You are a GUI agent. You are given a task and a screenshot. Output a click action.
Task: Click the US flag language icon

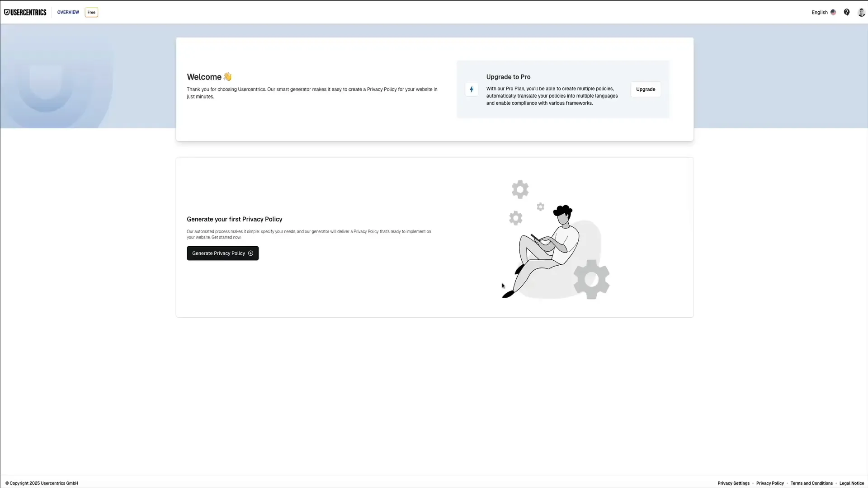point(833,12)
